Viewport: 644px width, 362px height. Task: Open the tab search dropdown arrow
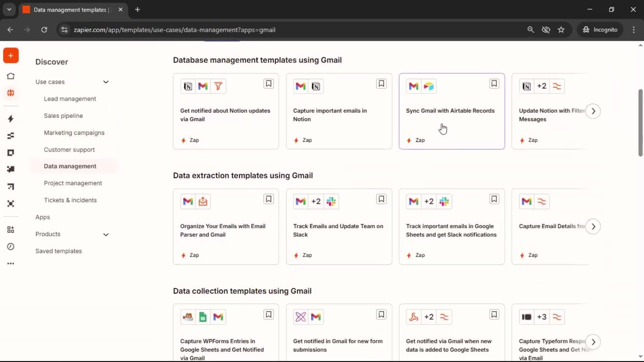[9, 9]
